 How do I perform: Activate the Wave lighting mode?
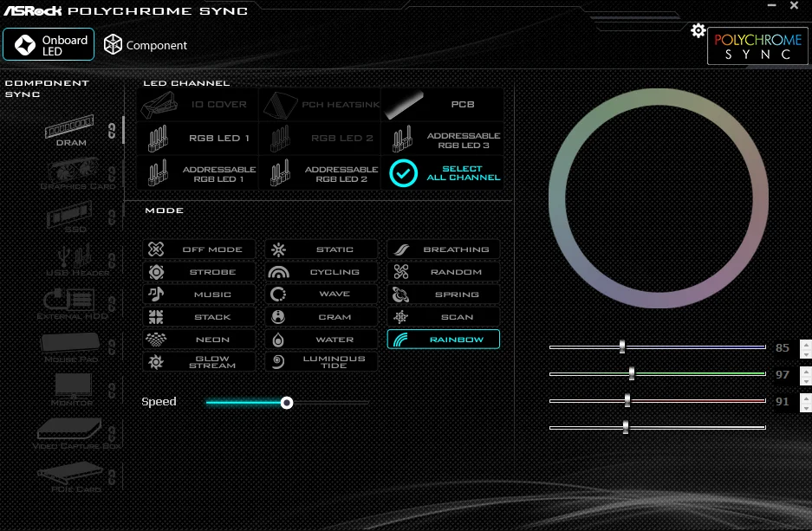(321, 294)
